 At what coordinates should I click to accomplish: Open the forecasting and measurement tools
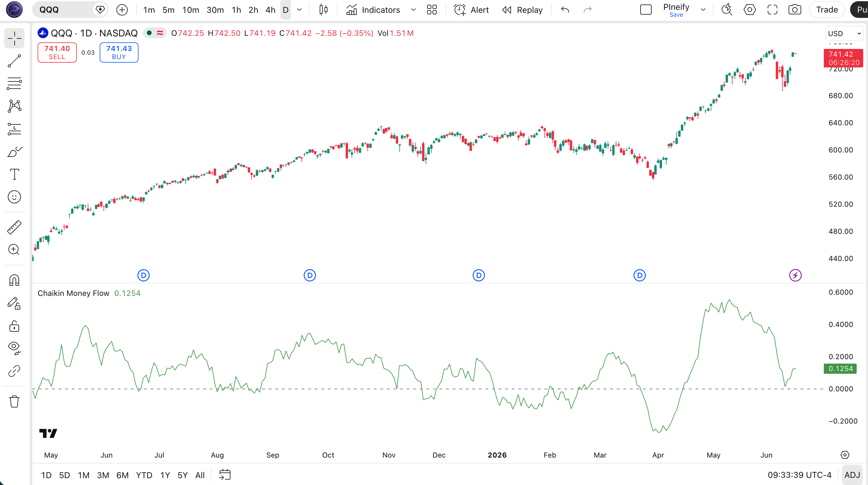pyautogui.click(x=14, y=129)
